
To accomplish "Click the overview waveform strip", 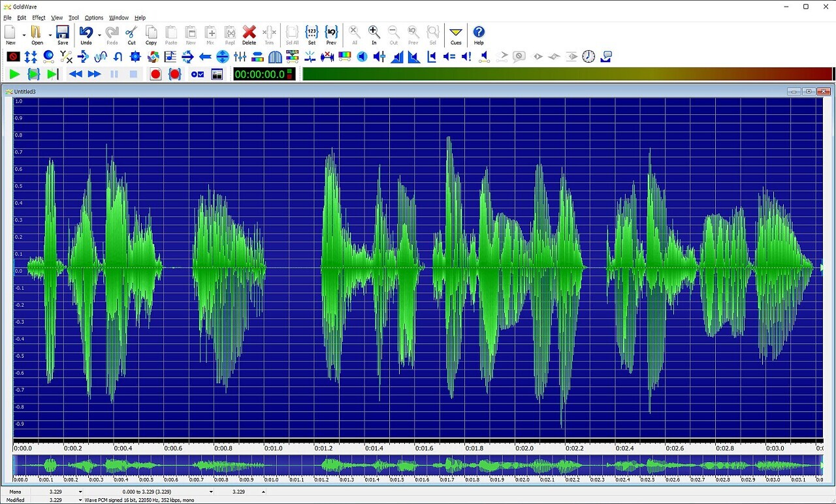I will click(x=418, y=465).
